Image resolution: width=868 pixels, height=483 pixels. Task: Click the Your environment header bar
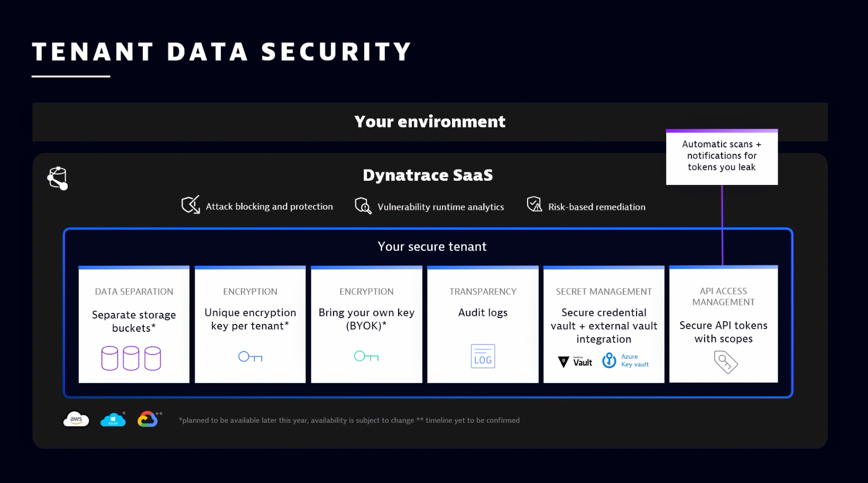click(x=430, y=122)
